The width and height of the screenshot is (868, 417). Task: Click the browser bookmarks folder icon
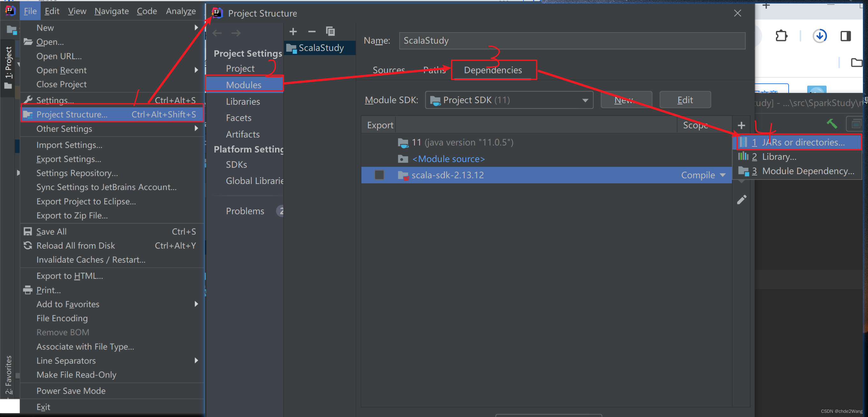coord(856,63)
